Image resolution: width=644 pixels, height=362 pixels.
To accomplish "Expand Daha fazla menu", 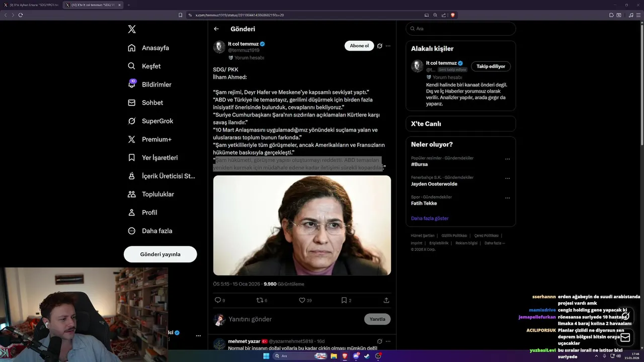I will pyautogui.click(x=150, y=231).
